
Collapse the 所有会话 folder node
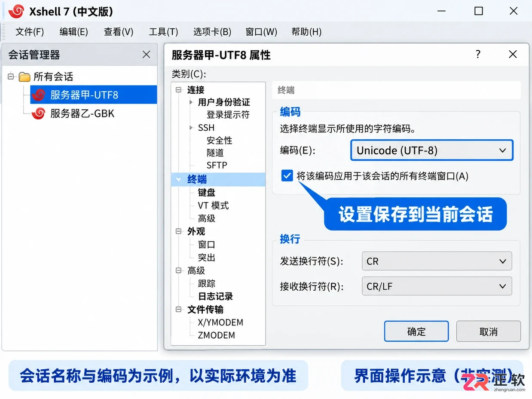[x=11, y=77]
